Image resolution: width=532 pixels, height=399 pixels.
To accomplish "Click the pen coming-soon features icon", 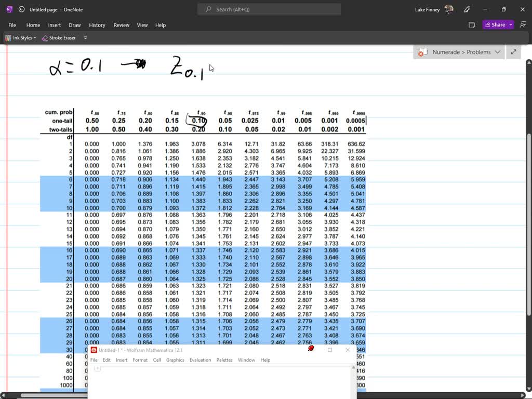I will pos(467,9).
